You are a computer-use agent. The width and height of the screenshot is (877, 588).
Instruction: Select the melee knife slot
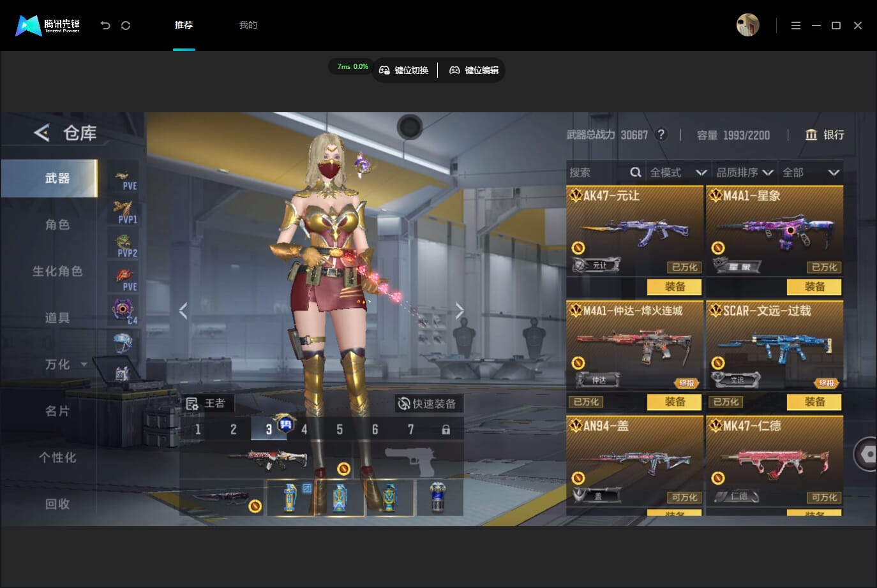click(223, 497)
